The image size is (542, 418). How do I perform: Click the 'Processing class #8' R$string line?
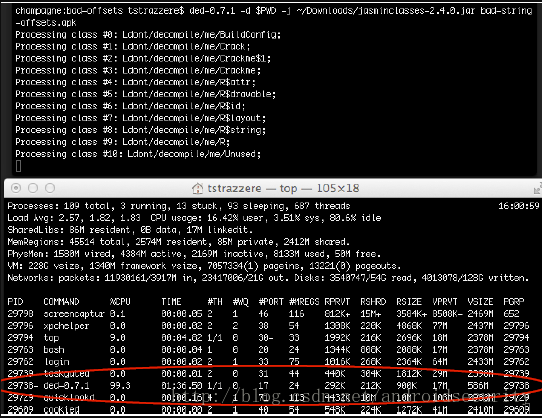point(140,130)
